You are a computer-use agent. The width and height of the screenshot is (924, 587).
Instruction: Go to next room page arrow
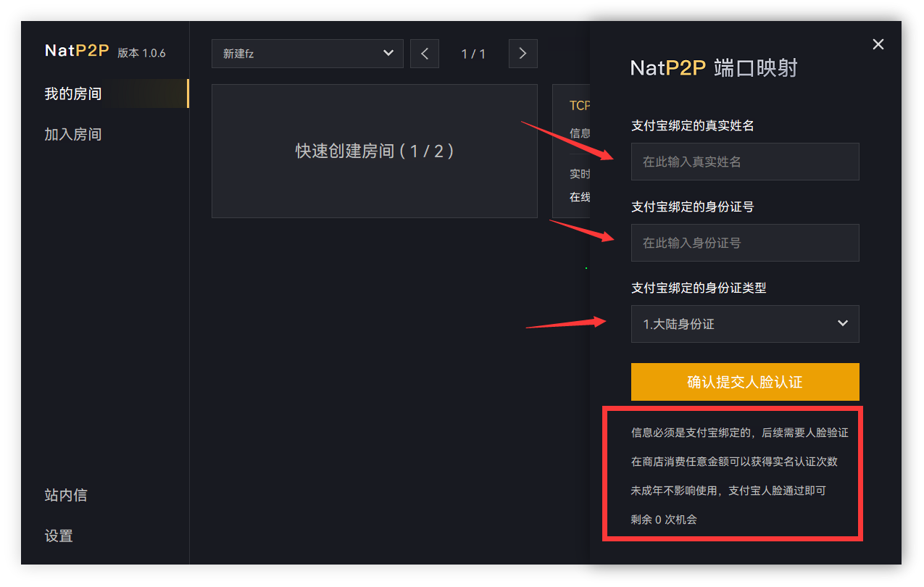(x=523, y=54)
